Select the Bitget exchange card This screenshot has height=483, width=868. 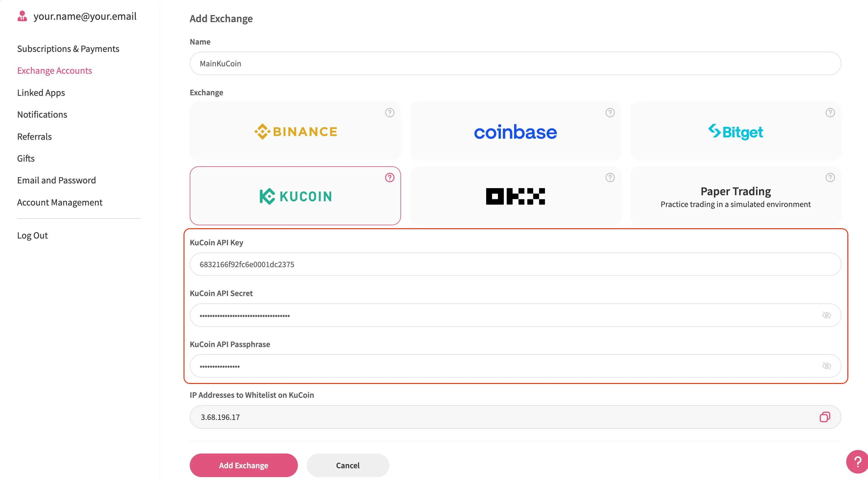[736, 131]
